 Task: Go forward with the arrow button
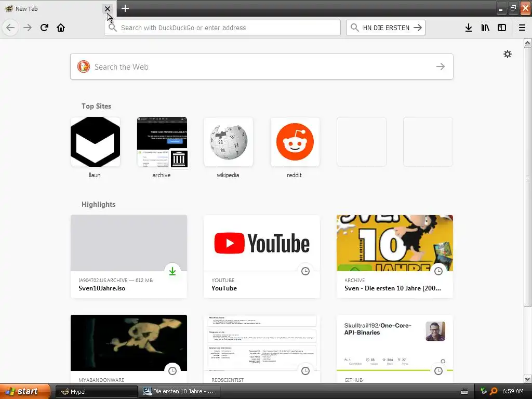(28, 28)
